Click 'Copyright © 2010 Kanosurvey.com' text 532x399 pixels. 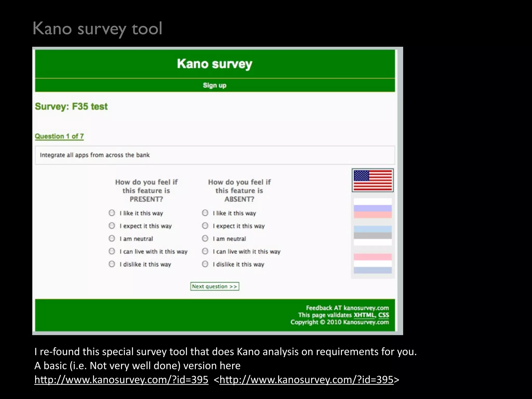coord(340,322)
